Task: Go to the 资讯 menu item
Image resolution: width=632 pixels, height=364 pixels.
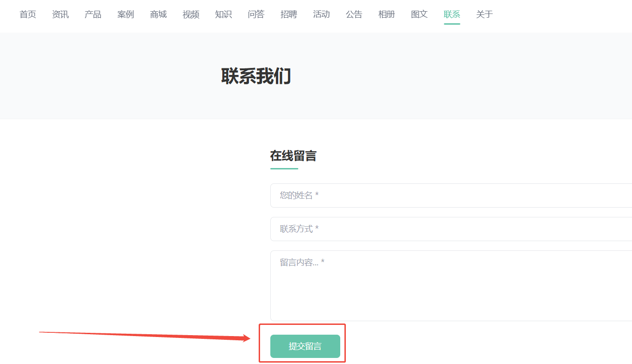Action: (61, 14)
